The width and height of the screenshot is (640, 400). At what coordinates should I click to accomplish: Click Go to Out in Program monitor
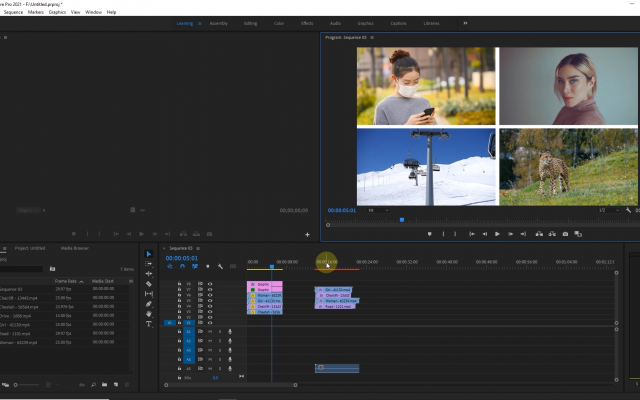(x=523, y=234)
